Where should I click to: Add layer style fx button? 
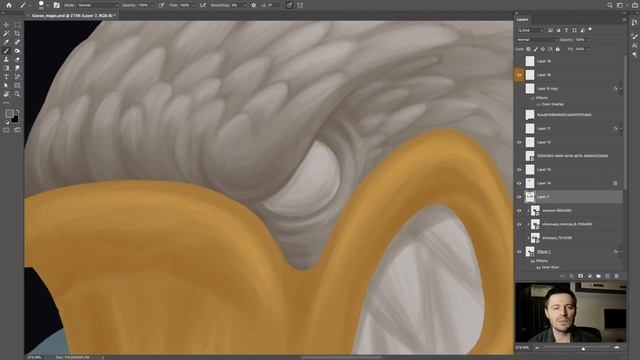coord(571,276)
